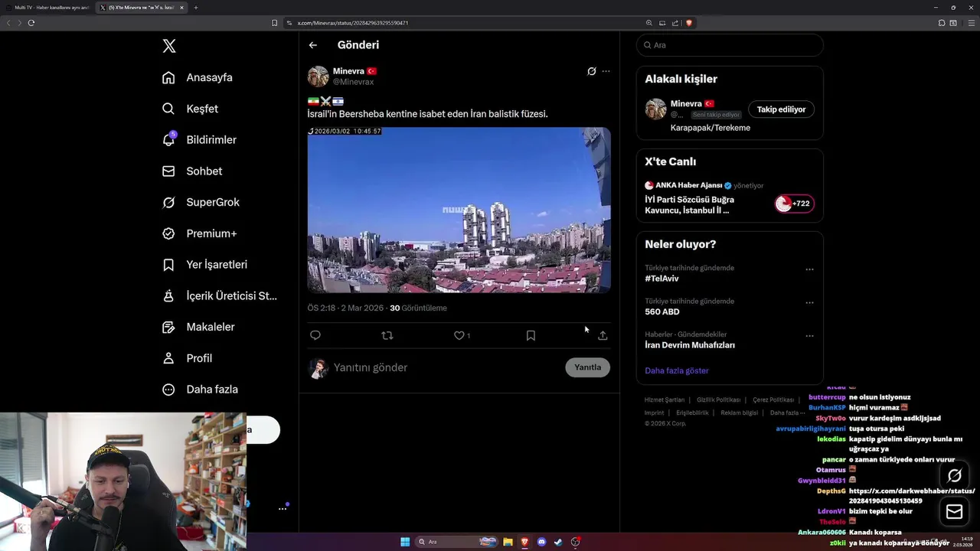Screen dimensions: 980x551
Task: Click the repost icon under the post
Action: pos(387,335)
